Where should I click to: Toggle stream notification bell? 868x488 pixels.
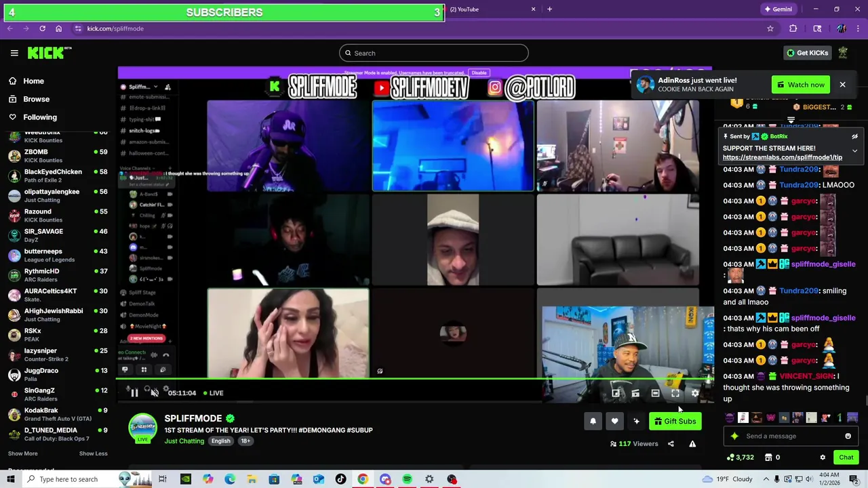point(593,422)
